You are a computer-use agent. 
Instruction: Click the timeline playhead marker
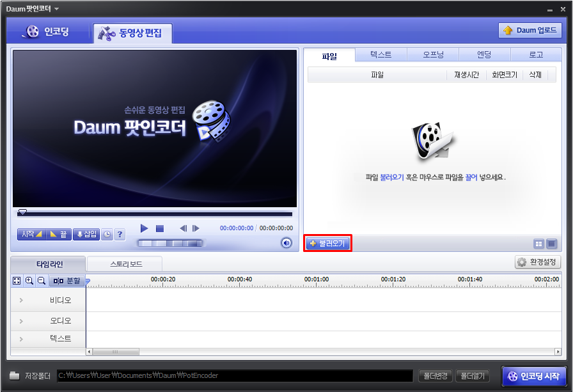[x=88, y=281]
